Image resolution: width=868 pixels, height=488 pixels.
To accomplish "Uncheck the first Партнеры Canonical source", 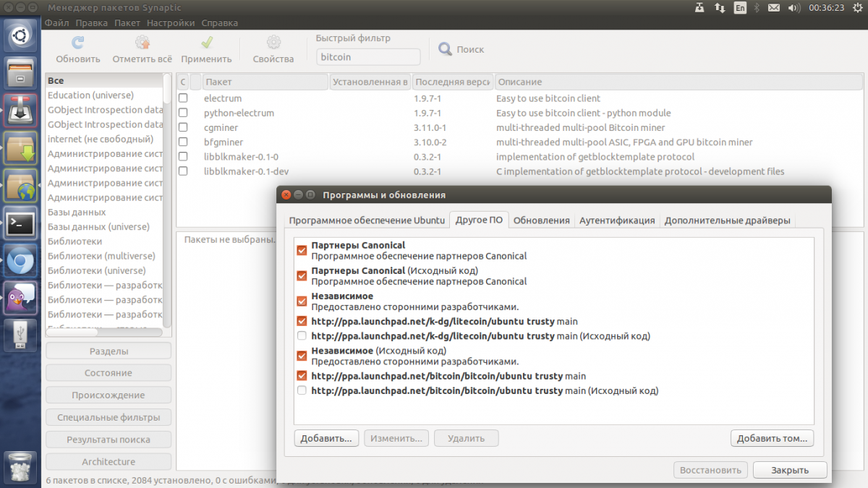I will pyautogui.click(x=302, y=250).
